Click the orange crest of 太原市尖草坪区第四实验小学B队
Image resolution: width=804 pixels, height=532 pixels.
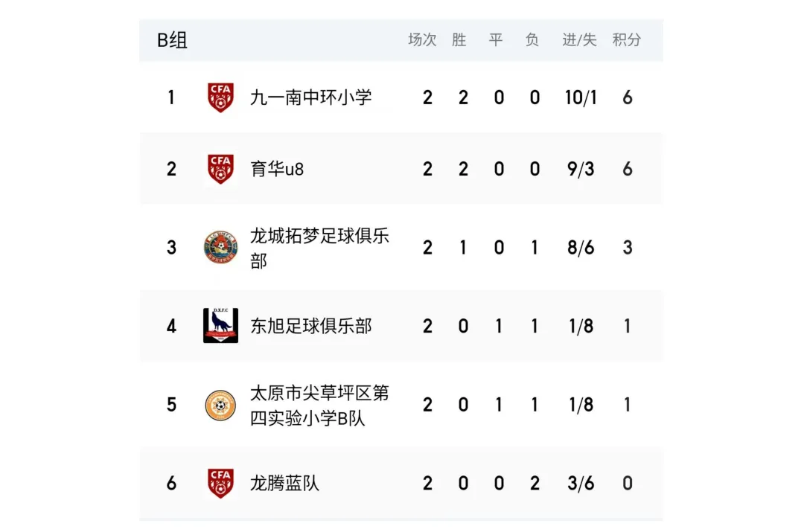point(220,405)
